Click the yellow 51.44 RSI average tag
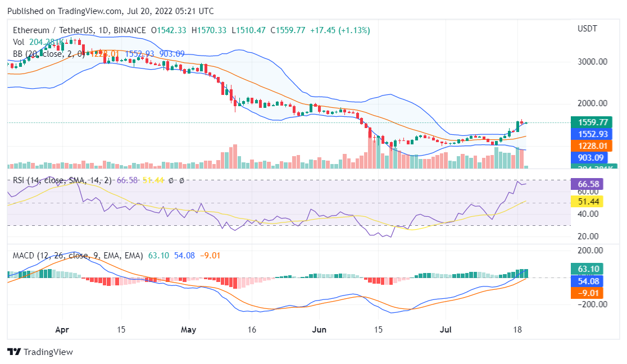The width and height of the screenshot is (627, 364). click(586, 201)
